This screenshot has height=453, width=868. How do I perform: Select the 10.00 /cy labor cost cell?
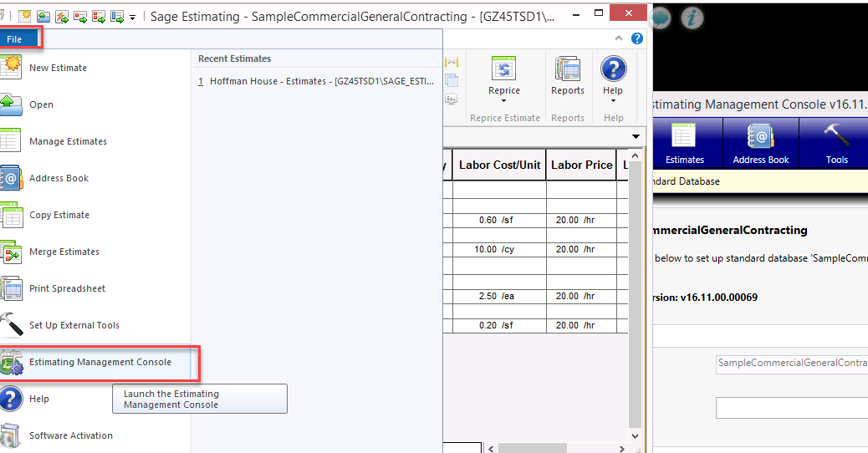point(499,249)
